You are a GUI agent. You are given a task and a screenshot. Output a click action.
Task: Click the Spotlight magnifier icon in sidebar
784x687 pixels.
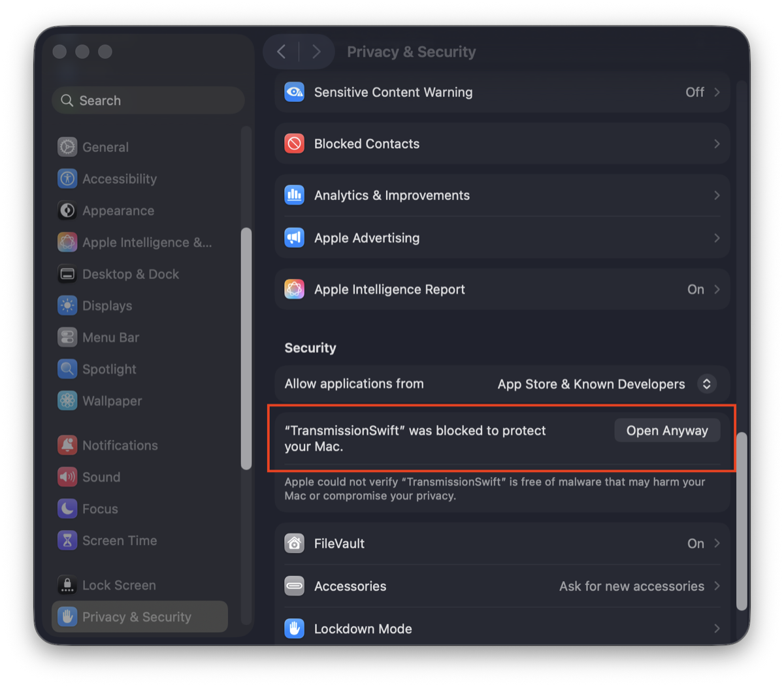(67, 369)
